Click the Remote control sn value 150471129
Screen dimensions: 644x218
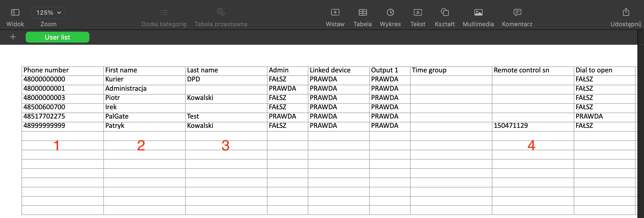tap(532, 126)
